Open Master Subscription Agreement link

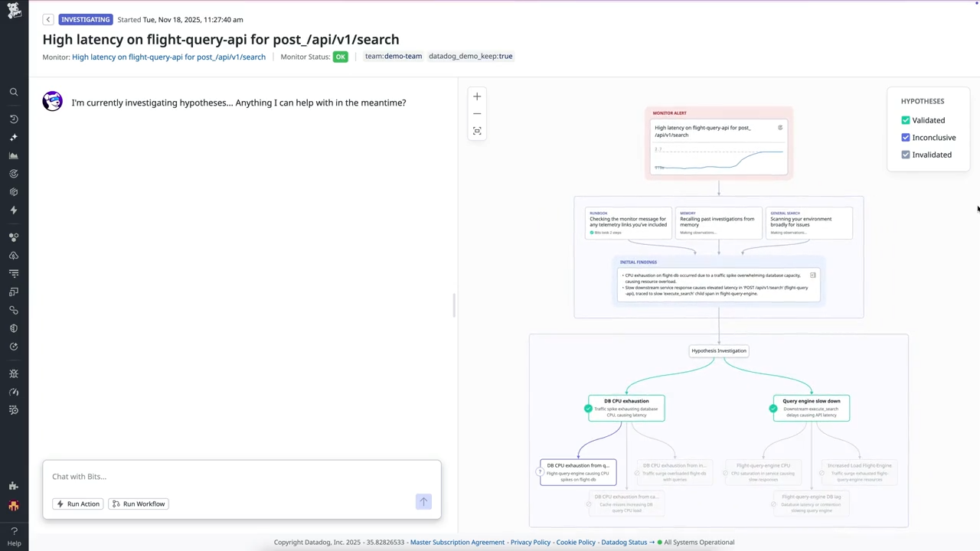[457, 542]
